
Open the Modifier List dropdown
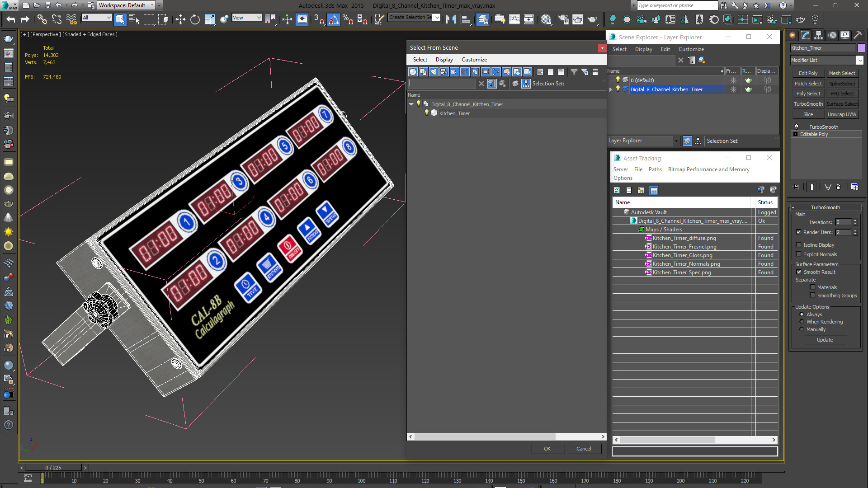pyautogui.click(x=859, y=60)
